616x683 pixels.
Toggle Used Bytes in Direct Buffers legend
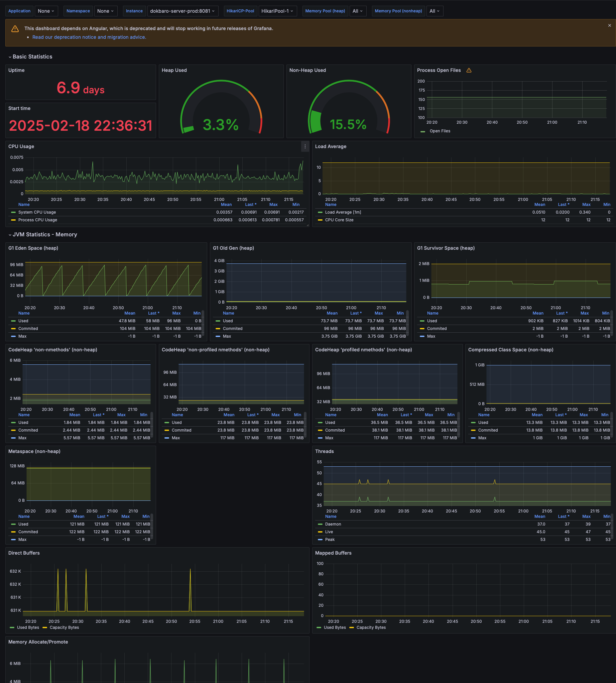28,628
